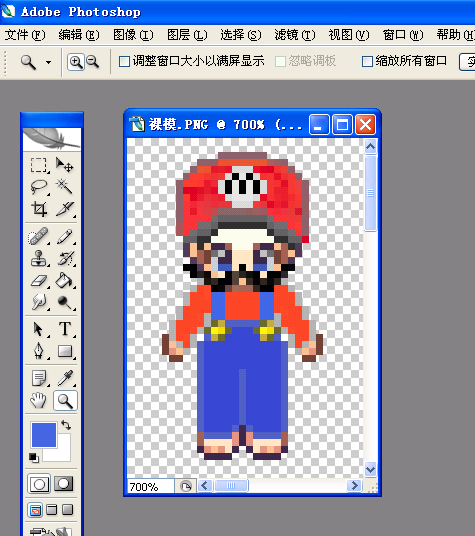The image size is (475, 536).
Task: Select the Pen tool
Action: (x=39, y=351)
